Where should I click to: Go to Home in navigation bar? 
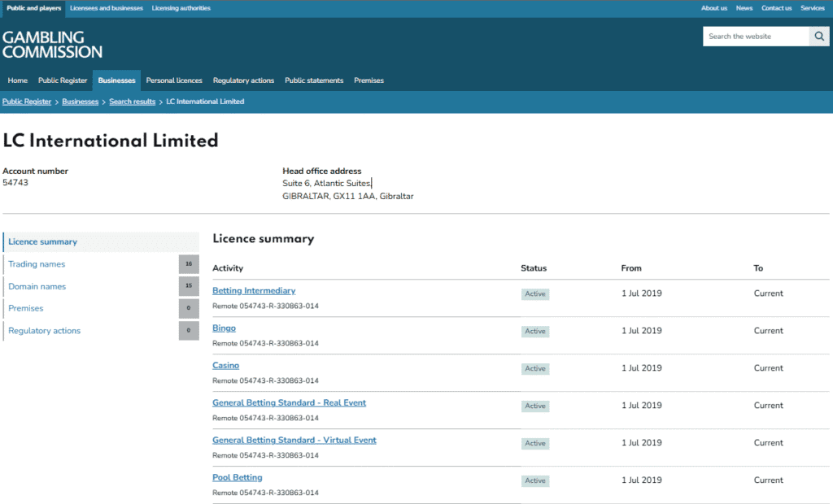tap(18, 80)
